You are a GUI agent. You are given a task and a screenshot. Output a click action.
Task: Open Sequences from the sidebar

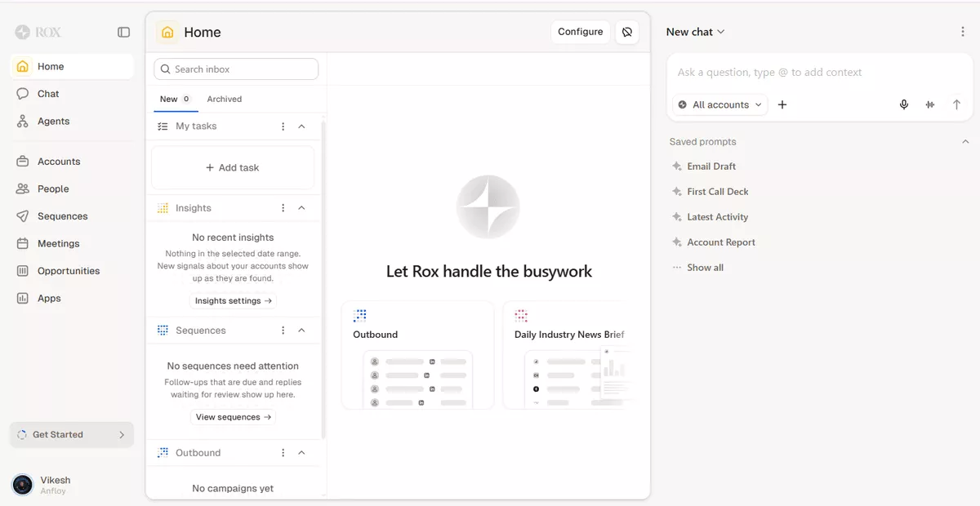(x=72, y=216)
